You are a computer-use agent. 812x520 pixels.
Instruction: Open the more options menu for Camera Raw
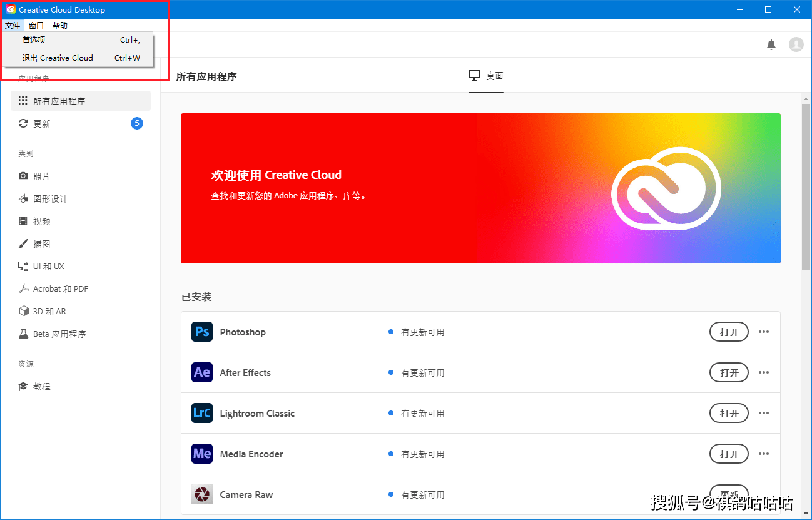(764, 494)
